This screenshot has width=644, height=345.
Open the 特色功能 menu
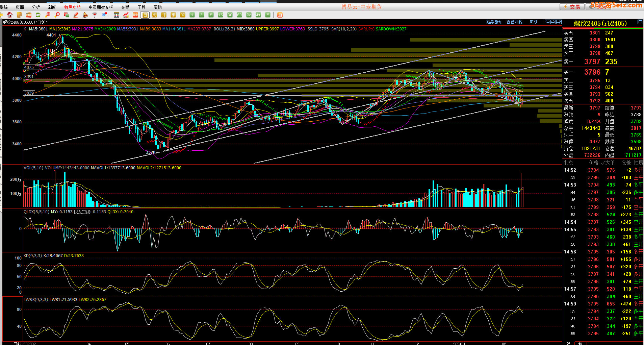tap(72, 7)
